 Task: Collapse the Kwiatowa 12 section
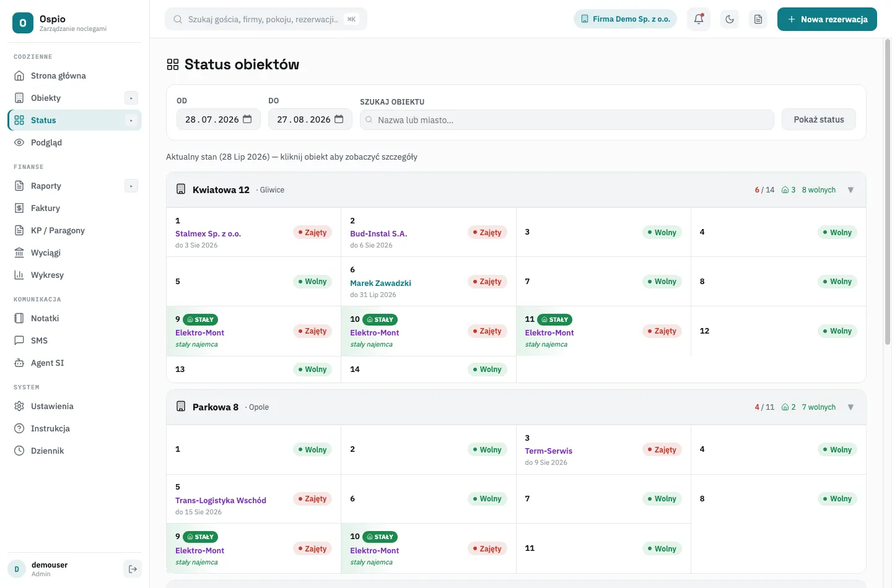[x=850, y=190]
